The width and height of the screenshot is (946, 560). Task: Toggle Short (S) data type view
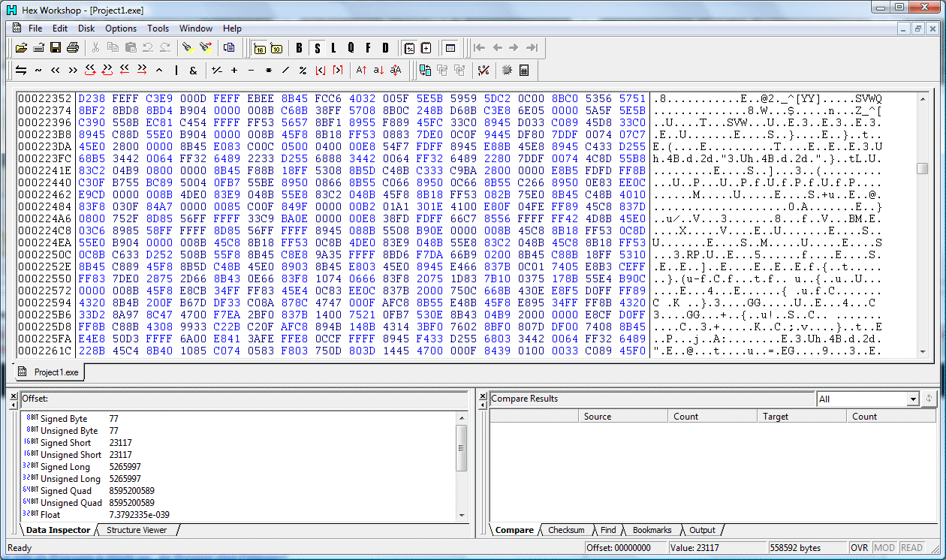pos(317,48)
